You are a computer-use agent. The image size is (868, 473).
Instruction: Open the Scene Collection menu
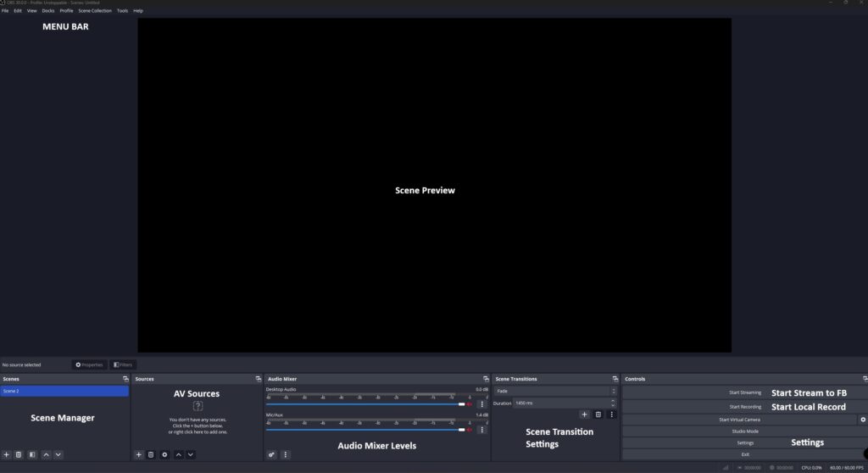point(95,10)
